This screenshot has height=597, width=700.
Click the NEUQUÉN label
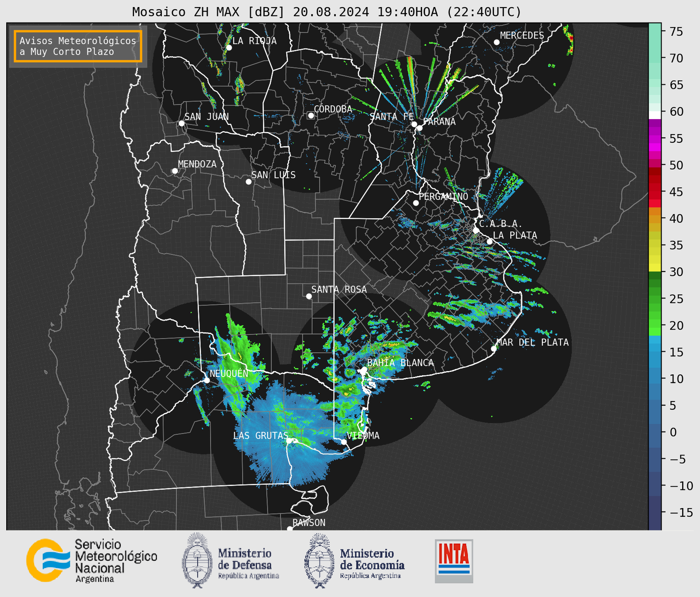coord(229,373)
